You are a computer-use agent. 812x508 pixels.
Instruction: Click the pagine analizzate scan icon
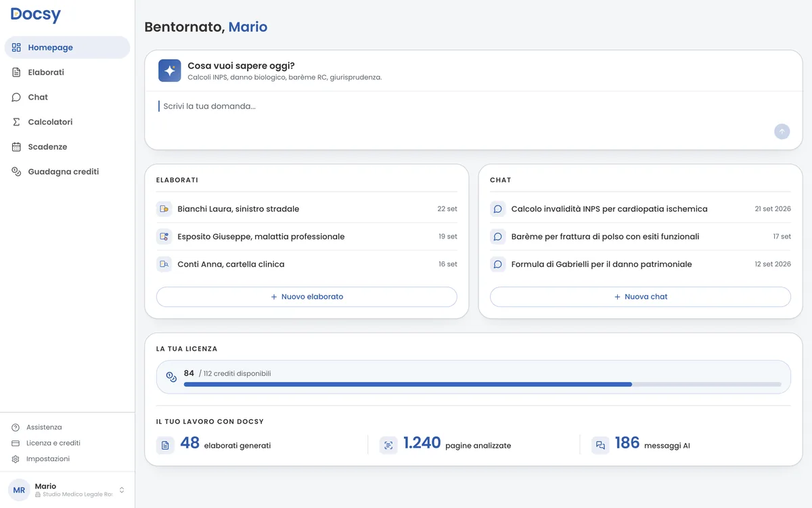pos(388,445)
